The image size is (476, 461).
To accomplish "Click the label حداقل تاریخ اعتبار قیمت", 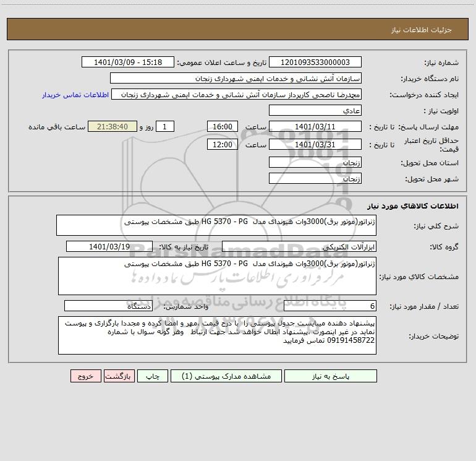I will tap(431, 145).
